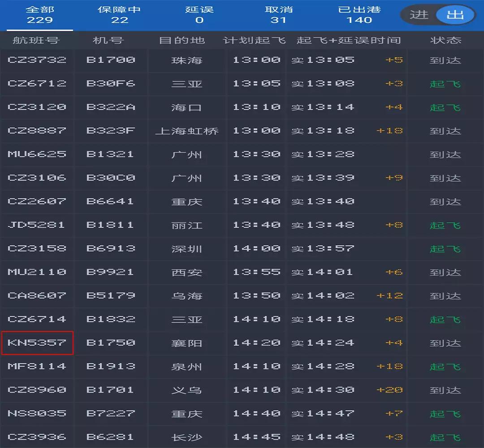Open flight MU6625 row
This screenshot has width=484, height=448.
point(37,154)
